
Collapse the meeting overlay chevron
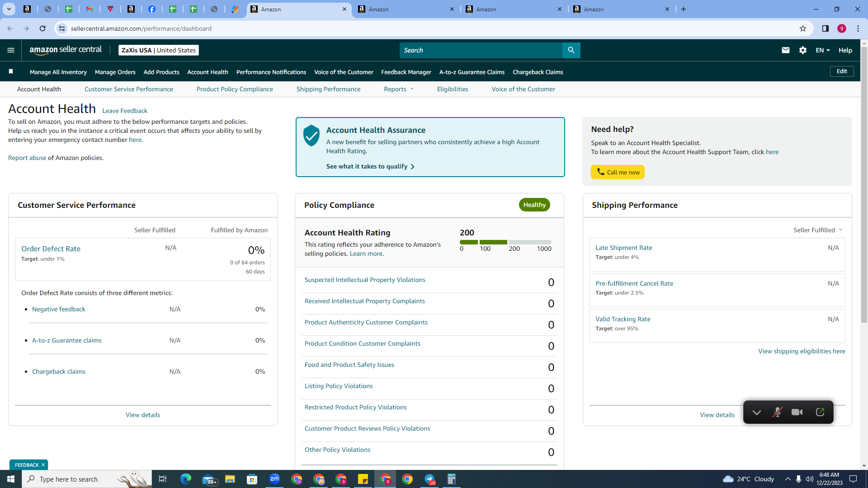pos(757,412)
